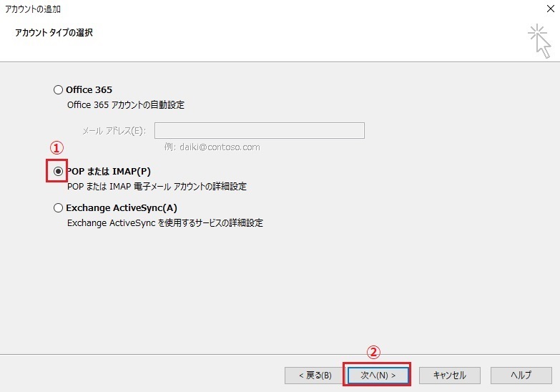
Task: Proceed with the 次へ(N) button
Action: click(378, 376)
